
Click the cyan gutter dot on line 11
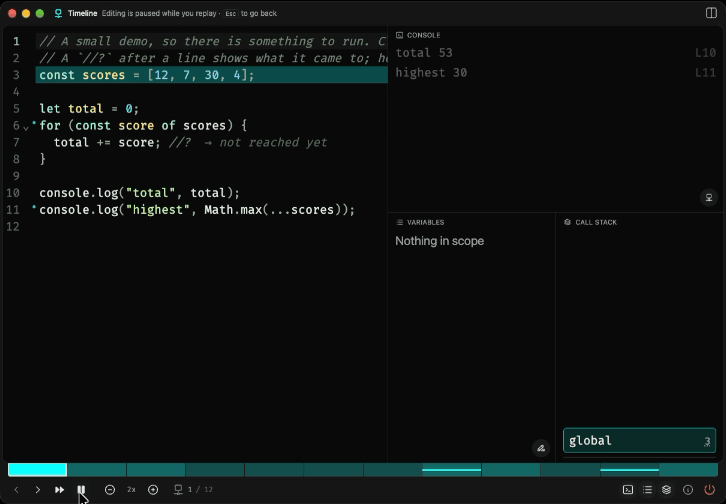pos(34,207)
